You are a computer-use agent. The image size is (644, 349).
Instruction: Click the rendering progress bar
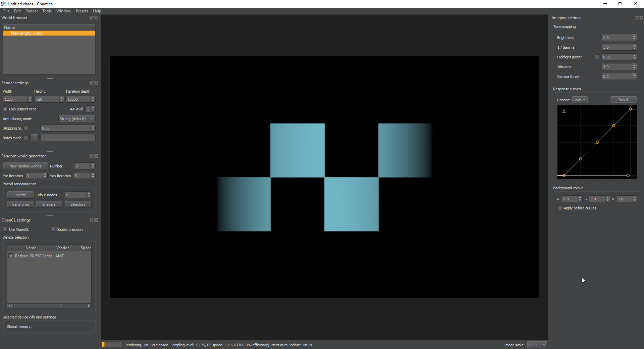click(x=112, y=345)
